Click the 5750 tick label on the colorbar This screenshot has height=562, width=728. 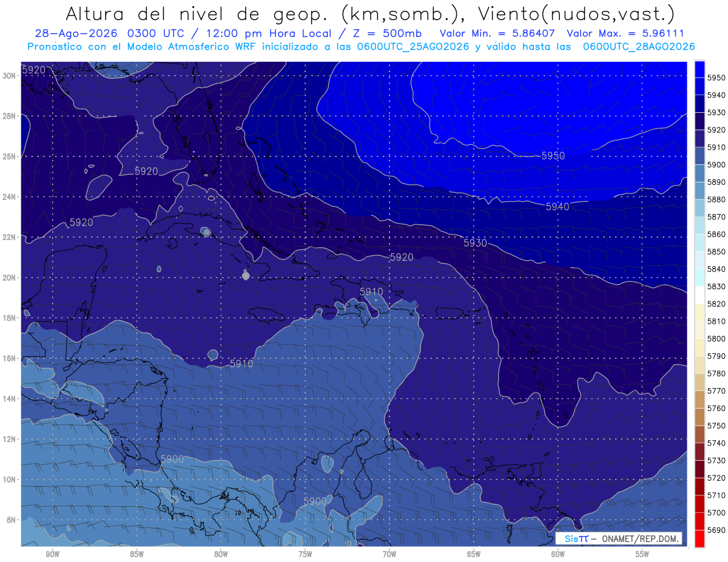pos(716,426)
